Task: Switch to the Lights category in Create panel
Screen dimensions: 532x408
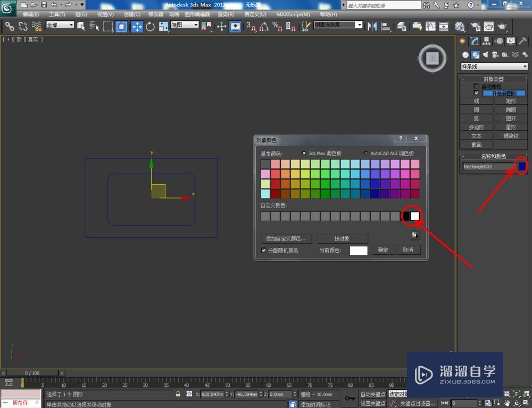Action: click(x=486, y=54)
